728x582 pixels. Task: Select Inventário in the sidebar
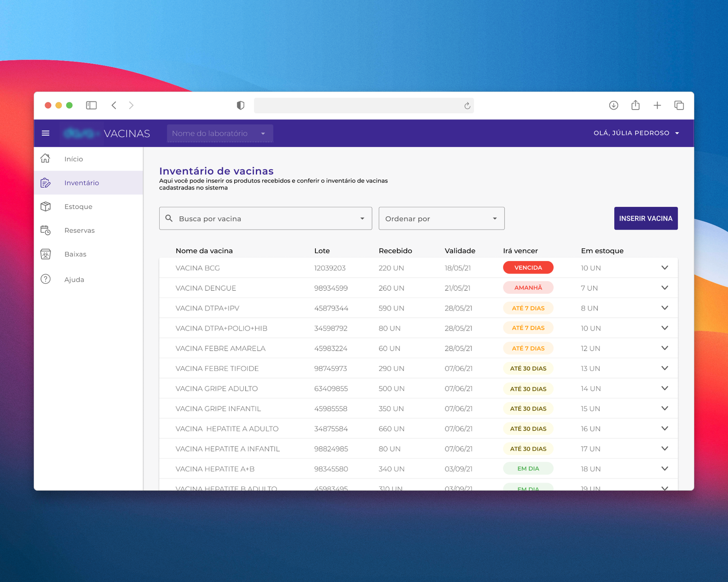click(x=81, y=183)
